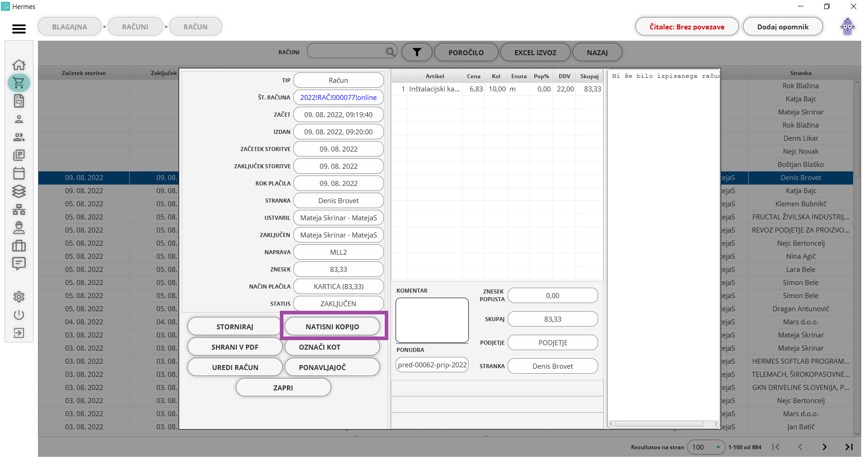This screenshot has width=868, height=465.
Task: Click the Skupaj column header
Action: click(x=590, y=76)
